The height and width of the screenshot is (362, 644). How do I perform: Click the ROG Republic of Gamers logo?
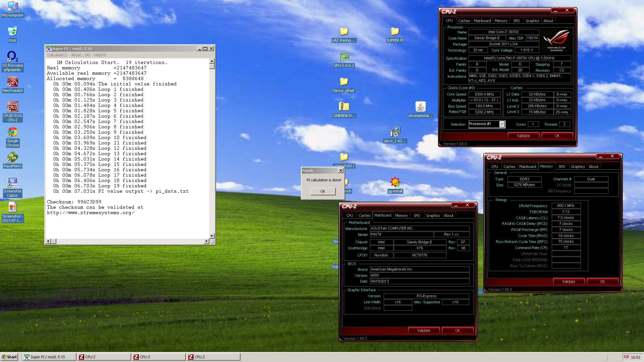pyautogui.click(x=556, y=40)
